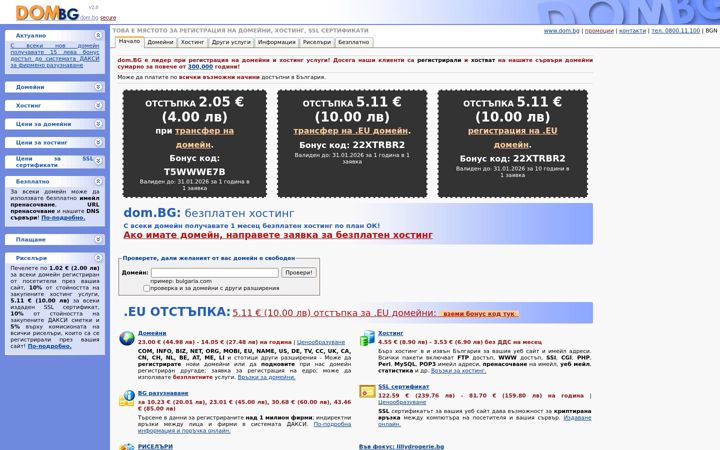Click вземи бонус код тук button

[x=479, y=314]
